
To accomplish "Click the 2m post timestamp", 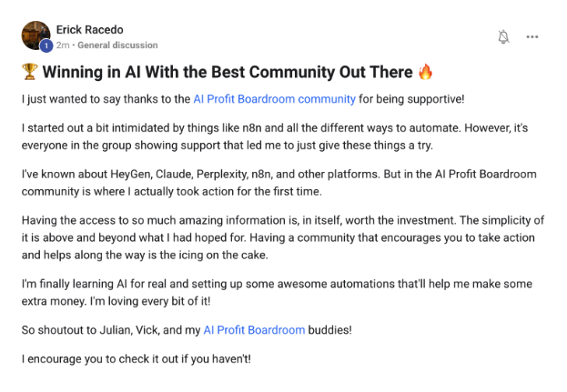I will 63,45.
